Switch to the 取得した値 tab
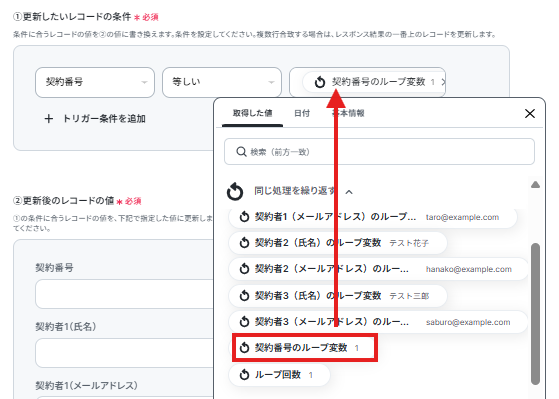 pos(252,113)
